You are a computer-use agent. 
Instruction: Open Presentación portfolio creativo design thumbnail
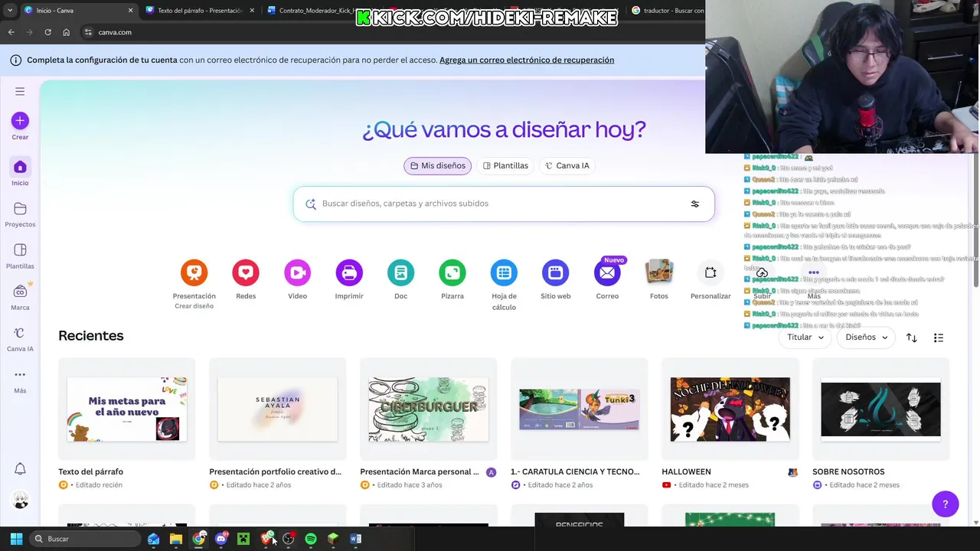pos(278,409)
